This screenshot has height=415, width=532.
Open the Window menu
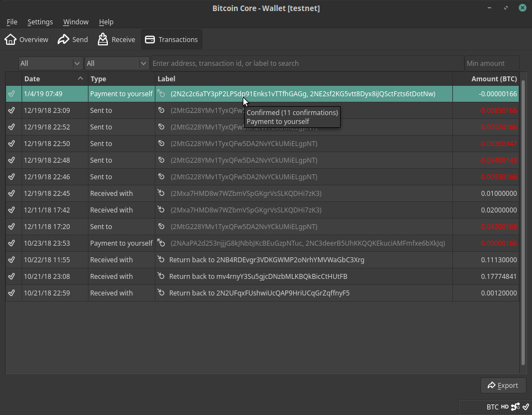[x=76, y=22]
